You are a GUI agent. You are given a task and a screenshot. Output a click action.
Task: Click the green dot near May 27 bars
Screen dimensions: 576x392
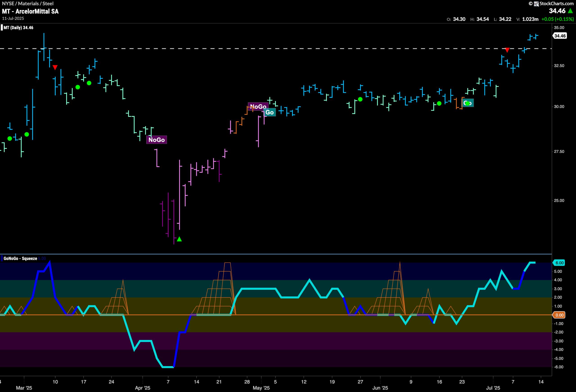click(x=360, y=100)
